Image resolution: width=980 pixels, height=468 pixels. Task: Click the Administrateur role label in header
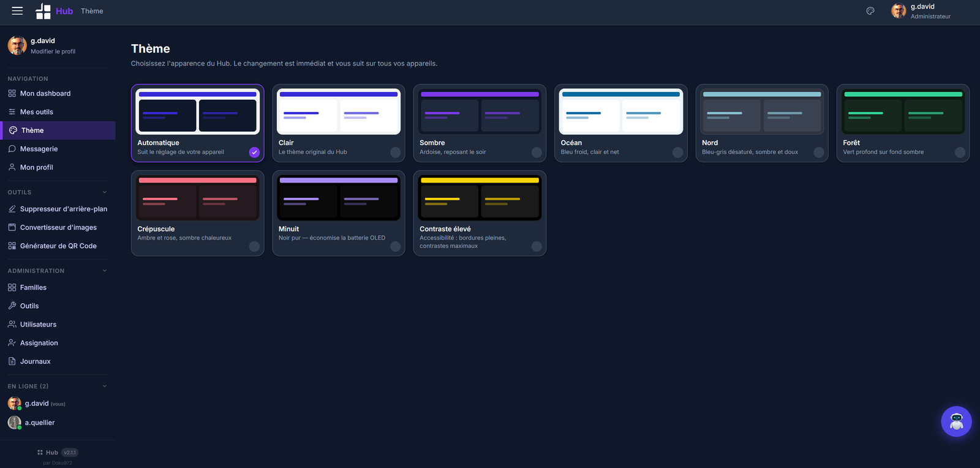[930, 17]
